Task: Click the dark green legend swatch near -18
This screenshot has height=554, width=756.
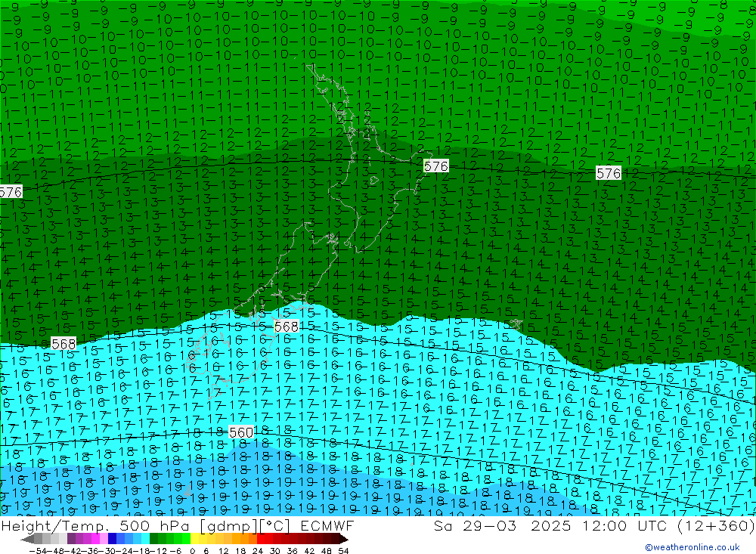Action: click(153, 539)
